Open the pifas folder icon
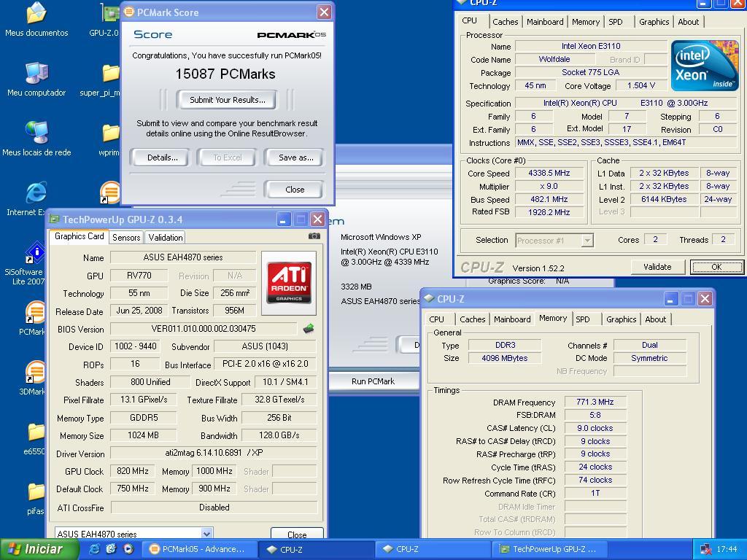This screenshot has width=747, height=560. [36, 492]
